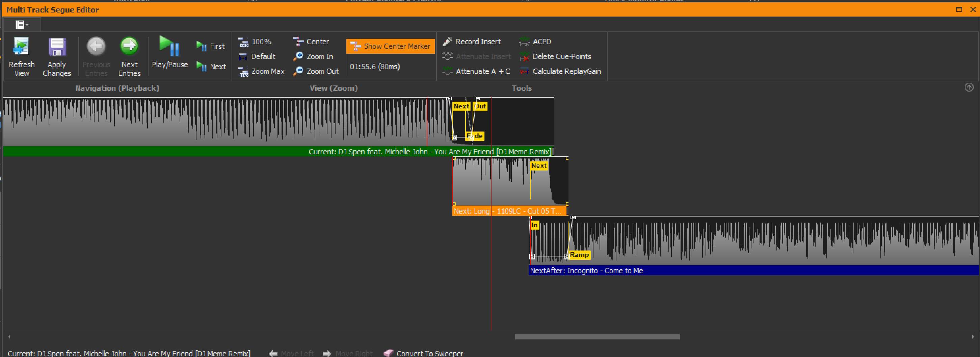Play the First segue transition
The image size is (980, 357).
point(210,46)
